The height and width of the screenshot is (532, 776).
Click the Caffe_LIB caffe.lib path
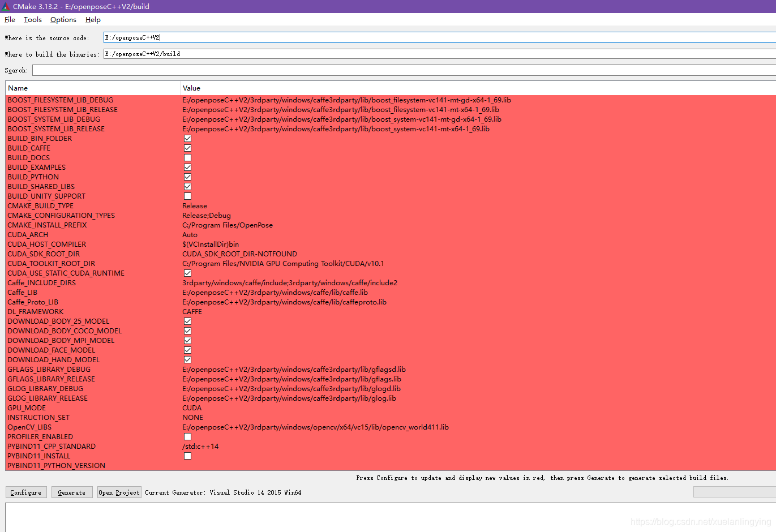[x=275, y=293]
